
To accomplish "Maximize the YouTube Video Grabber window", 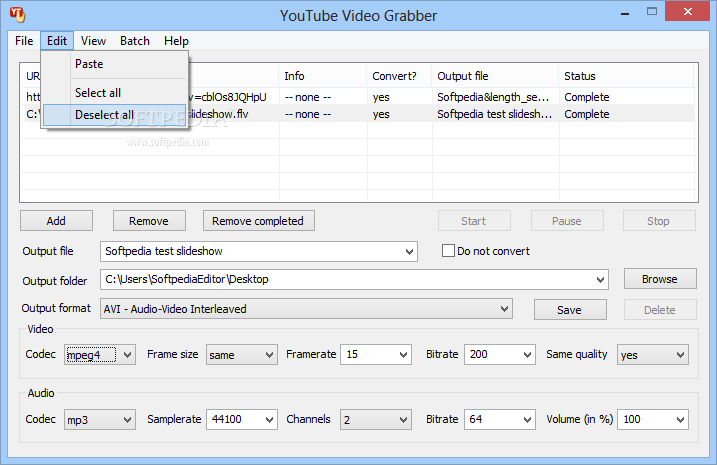I will pyautogui.click(x=652, y=12).
